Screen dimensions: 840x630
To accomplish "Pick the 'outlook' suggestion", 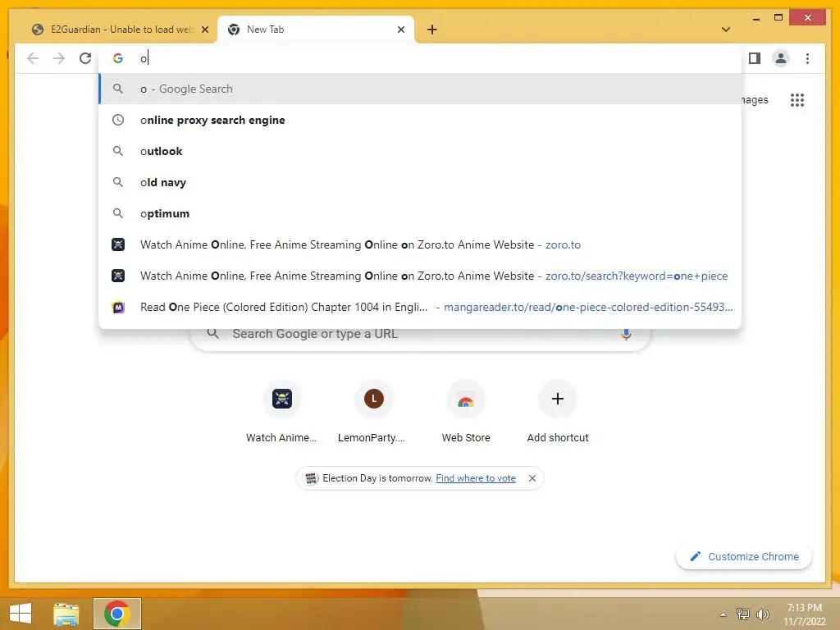I will point(420,151).
